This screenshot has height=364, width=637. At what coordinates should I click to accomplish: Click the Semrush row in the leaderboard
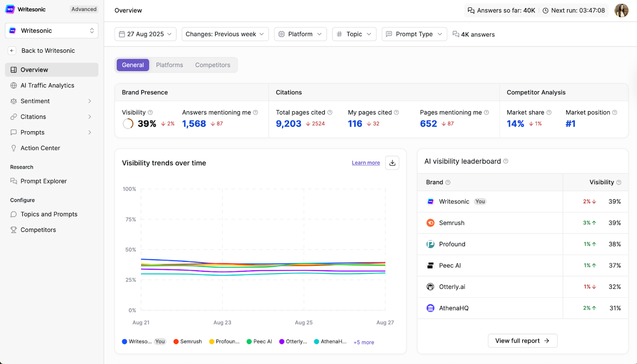523,223
